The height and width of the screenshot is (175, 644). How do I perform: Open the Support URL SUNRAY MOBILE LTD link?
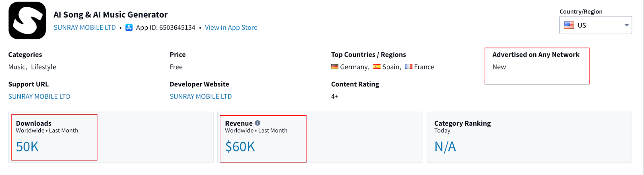coord(39,96)
